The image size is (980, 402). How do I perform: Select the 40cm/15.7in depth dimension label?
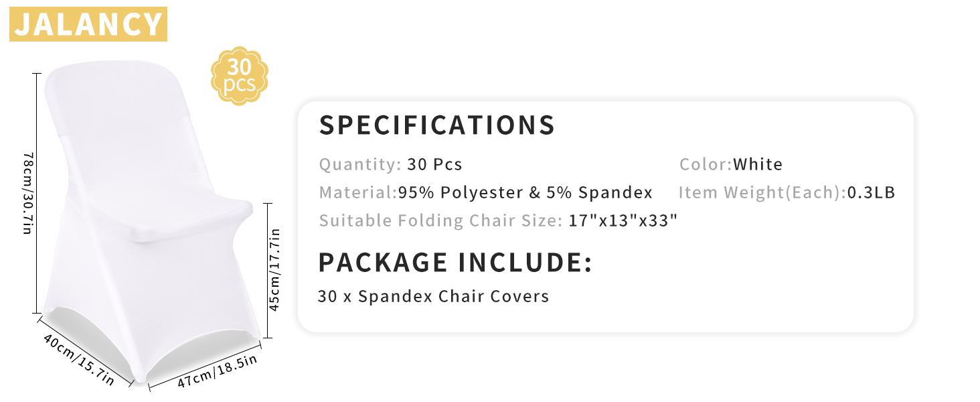click(x=78, y=358)
